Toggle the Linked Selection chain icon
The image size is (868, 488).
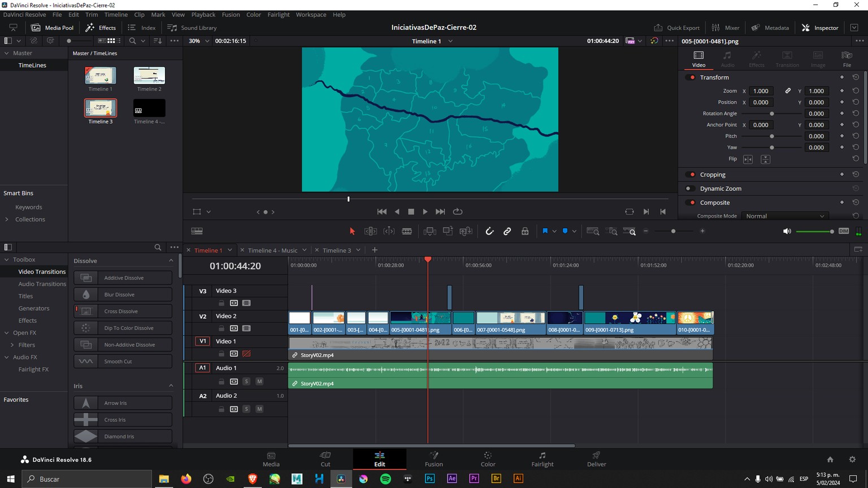pos(507,231)
